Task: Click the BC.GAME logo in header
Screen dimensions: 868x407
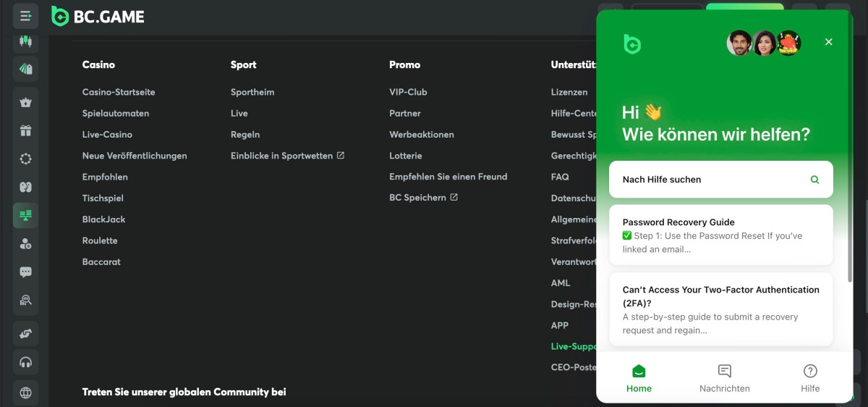Action: click(98, 16)
